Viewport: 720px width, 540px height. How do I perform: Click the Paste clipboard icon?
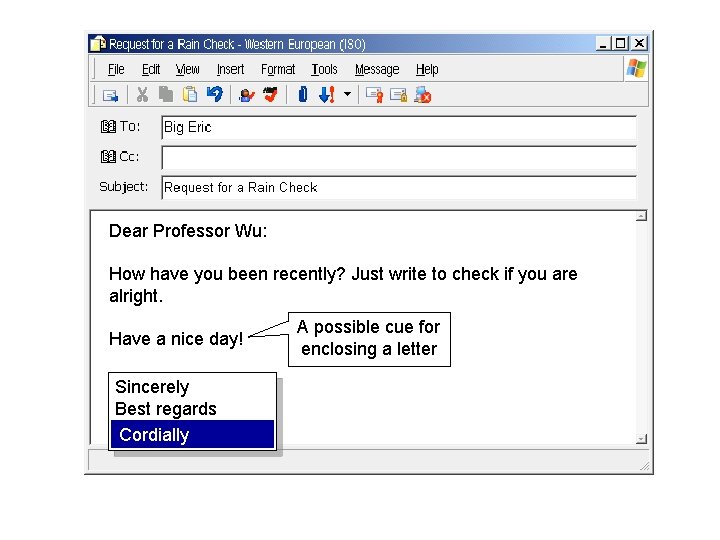(190, 94)
